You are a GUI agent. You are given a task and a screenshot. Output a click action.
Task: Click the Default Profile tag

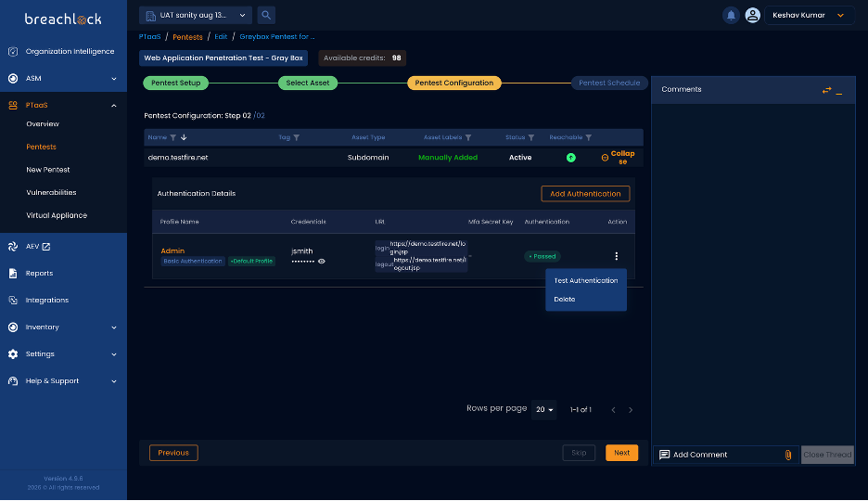click(252, 262)
